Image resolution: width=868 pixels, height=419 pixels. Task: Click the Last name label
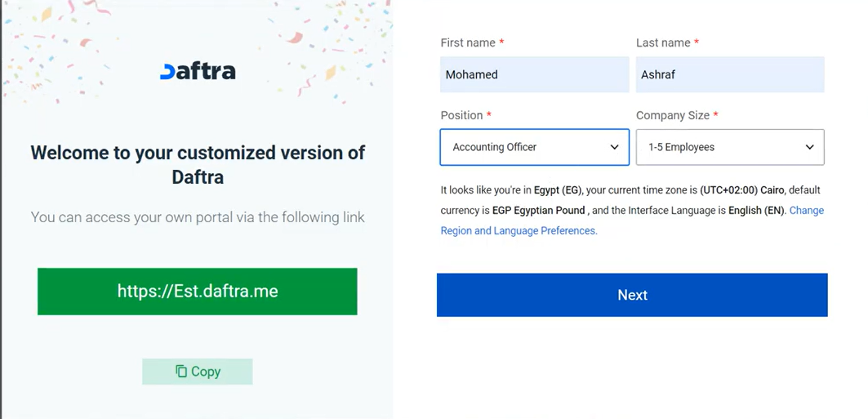click(x=663, y=42)
